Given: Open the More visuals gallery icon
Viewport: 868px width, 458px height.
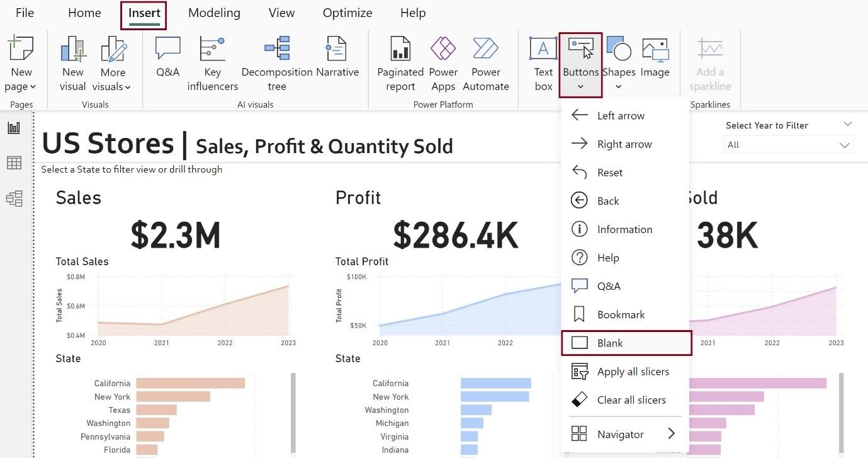Looking at the screenshot, I should 113,49.
